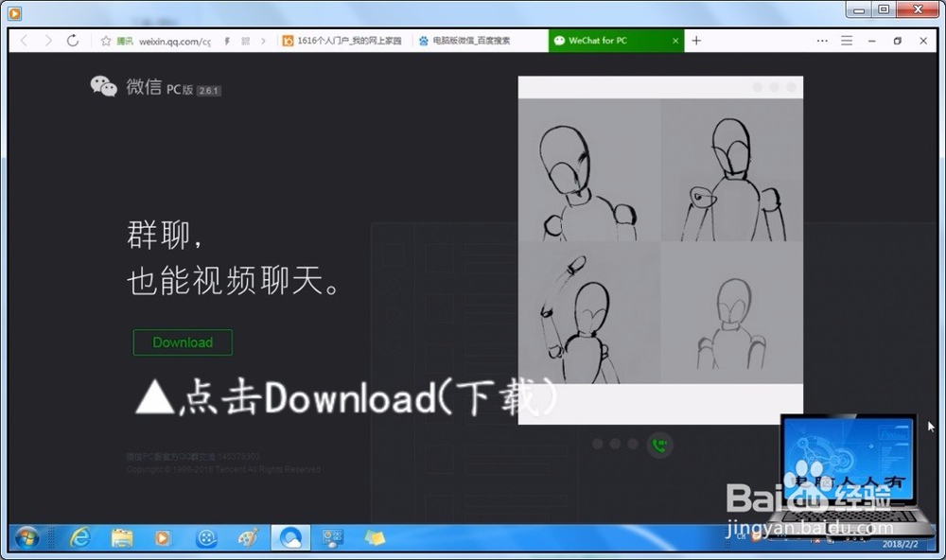The height and width of the screenshot is (560, 946).
Task: Select the green voice call icon below the screenshot
Action: point(659,444)
